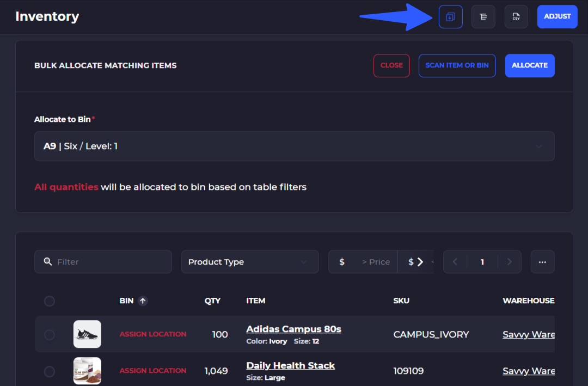Click the SKU column header
The height and width of the screenshot is (386, 588).
point(401,301)
